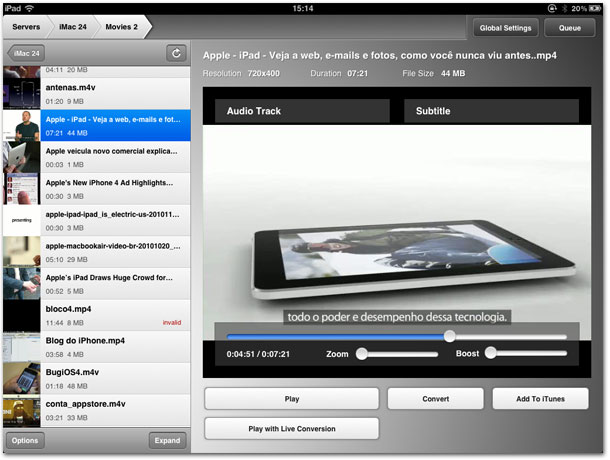Tap the refresh icon in the file list header

click(176, 53)
